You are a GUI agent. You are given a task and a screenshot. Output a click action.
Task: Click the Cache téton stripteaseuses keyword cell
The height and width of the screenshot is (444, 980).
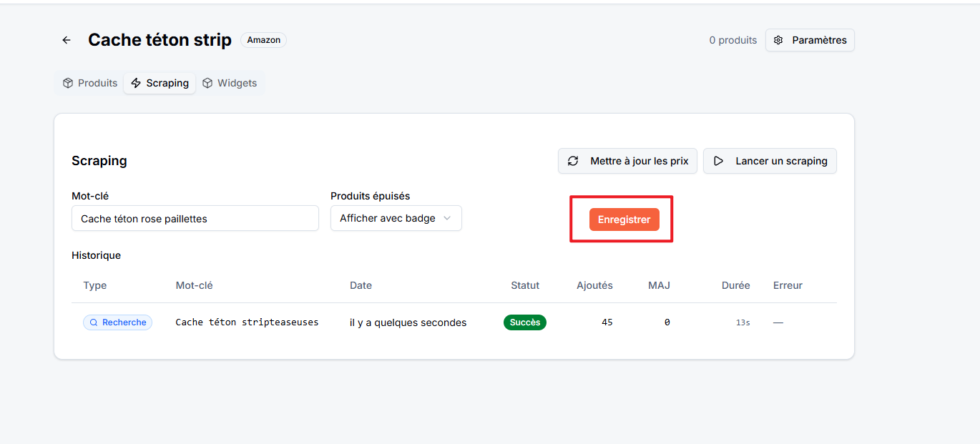coord(247,322)
